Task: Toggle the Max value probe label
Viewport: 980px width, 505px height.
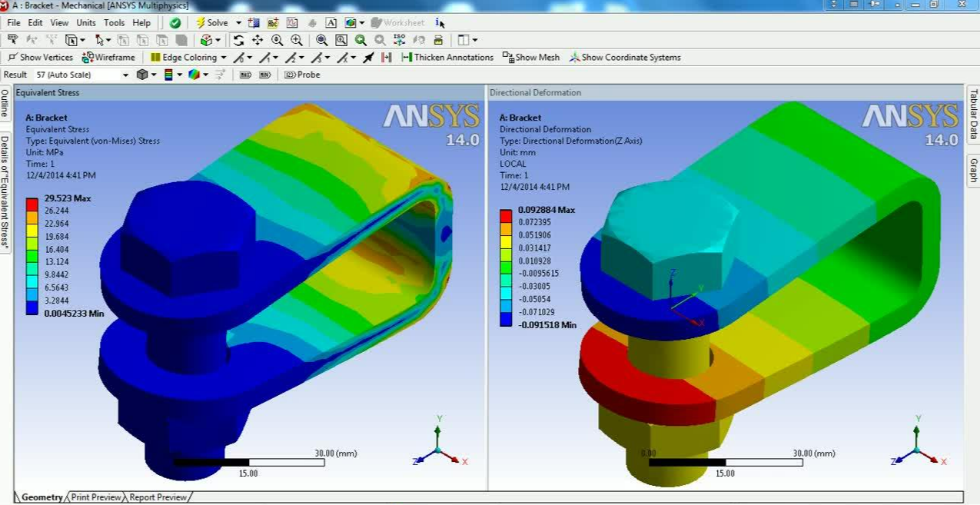Action: coord(245,75)
